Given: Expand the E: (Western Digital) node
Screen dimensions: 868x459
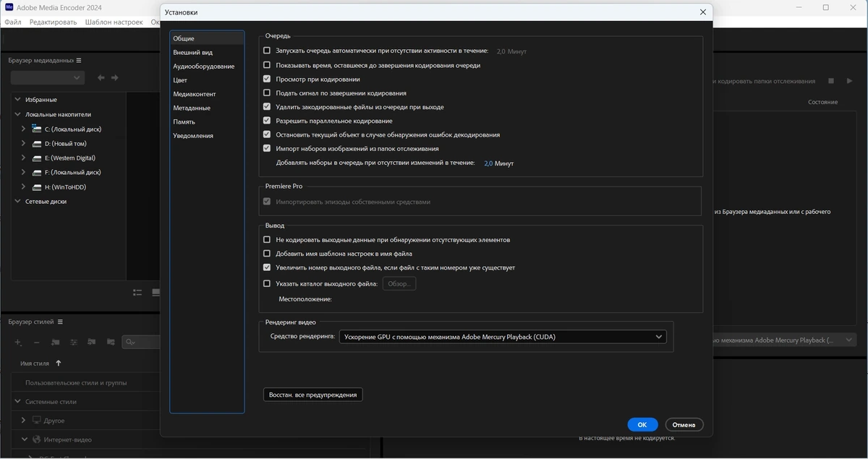Looking at the screenshot, I should (x=24, y=158).
